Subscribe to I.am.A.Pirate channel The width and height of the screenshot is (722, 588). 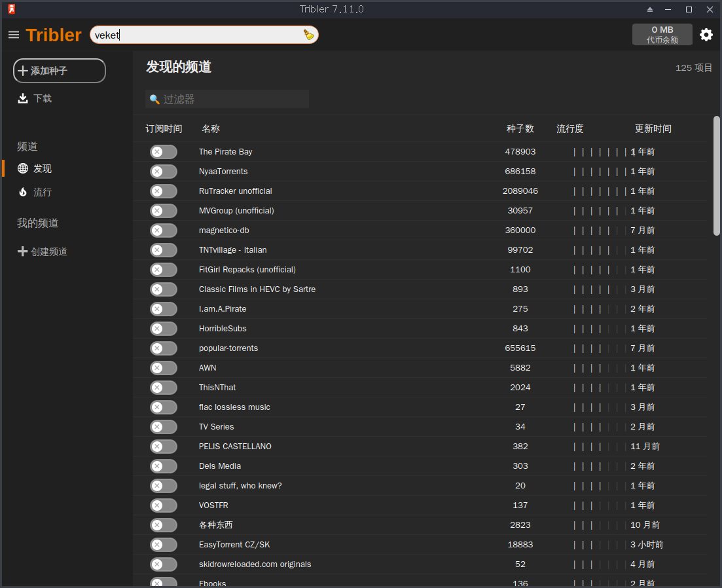point(164,309)
